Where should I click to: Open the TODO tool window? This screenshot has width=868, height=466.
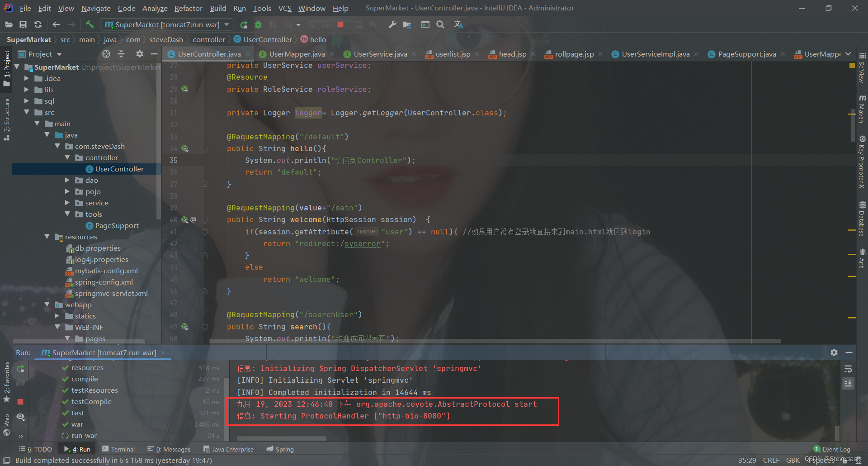(36, 449)
